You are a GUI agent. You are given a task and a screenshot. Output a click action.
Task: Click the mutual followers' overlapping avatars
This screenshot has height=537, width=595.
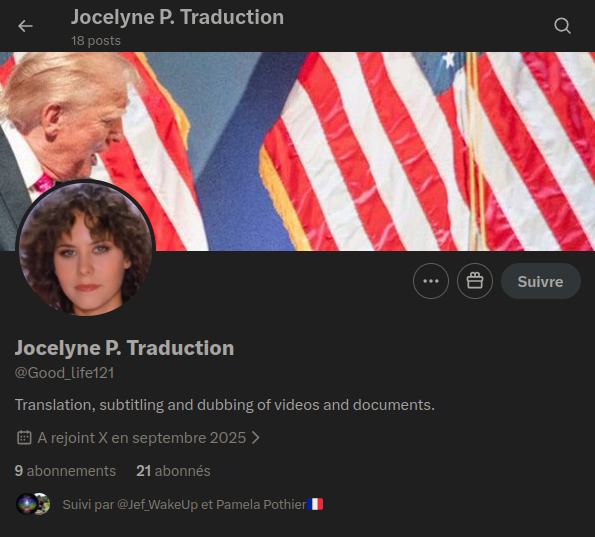[33, 504]
